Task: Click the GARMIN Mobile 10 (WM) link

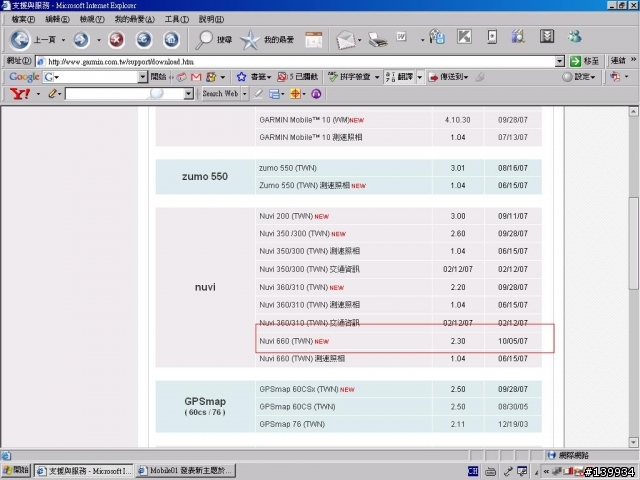Action: coord(304,120)
